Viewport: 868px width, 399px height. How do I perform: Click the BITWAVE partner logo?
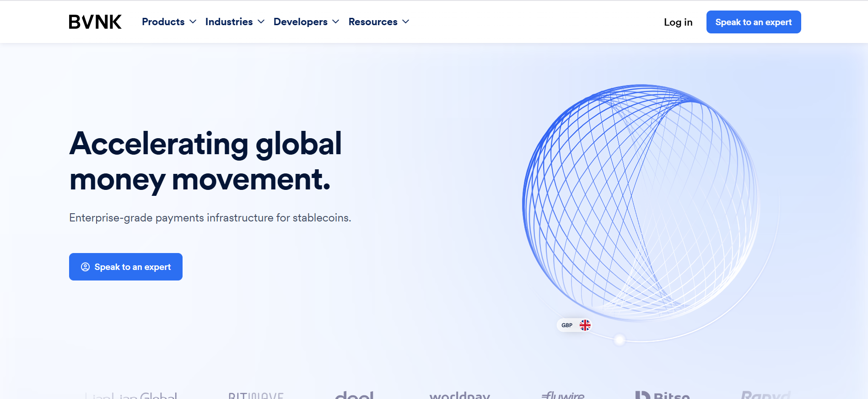pyautogui.click(x=256, y=395)
